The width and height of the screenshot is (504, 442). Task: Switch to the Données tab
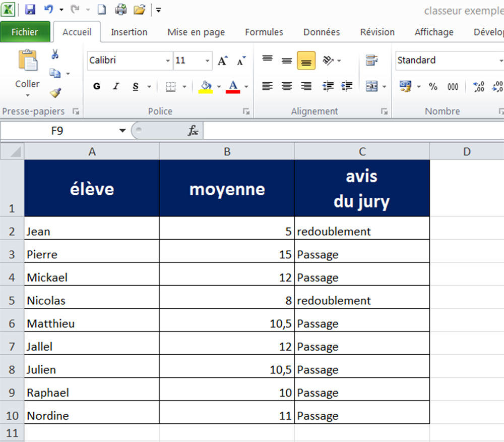point(322,32)
